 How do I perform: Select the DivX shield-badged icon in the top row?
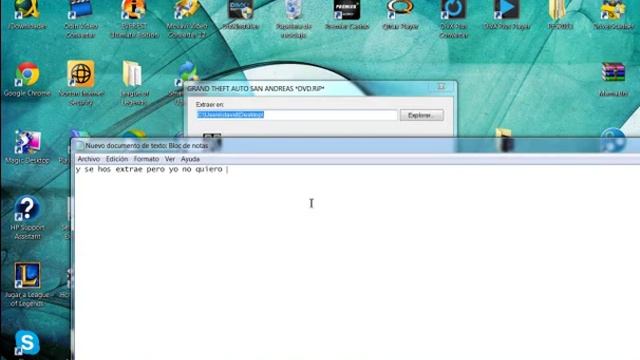coord(240,15)
